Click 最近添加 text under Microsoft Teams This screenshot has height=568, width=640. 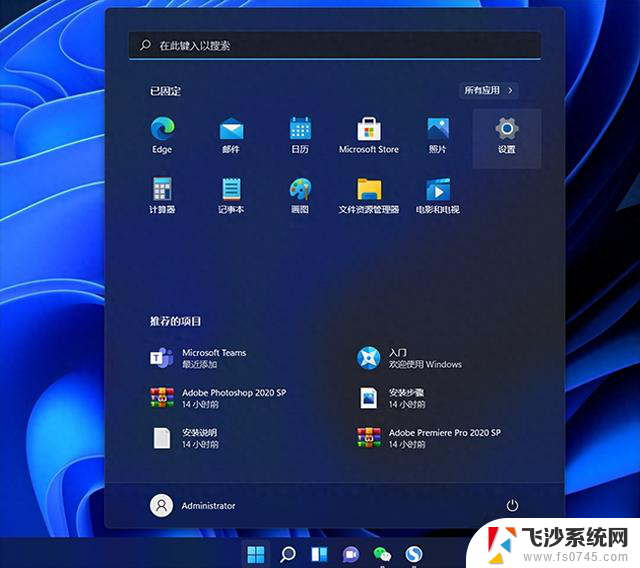(x=200, y=364)
